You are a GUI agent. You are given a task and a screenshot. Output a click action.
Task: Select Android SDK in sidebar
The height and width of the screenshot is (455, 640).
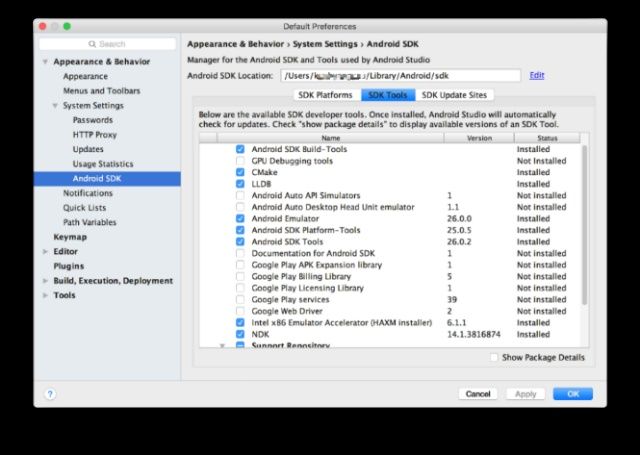tap(107, 179)
